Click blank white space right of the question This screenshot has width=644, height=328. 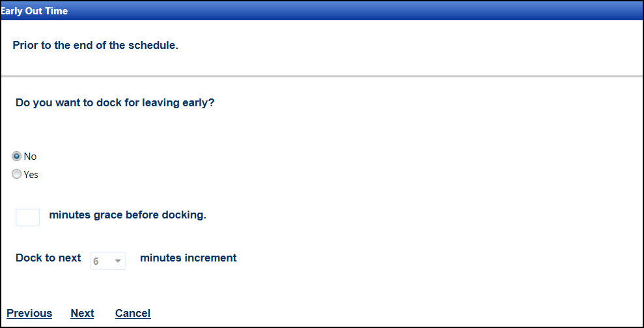point(423,103)
